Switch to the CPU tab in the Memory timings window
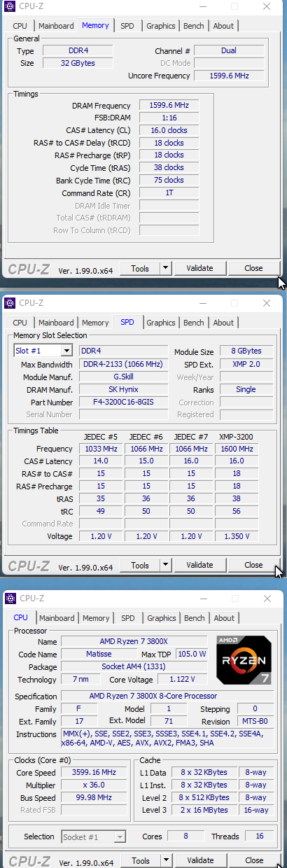The height and width of the screenshot is (868, 287). click(x=20, y=26)
